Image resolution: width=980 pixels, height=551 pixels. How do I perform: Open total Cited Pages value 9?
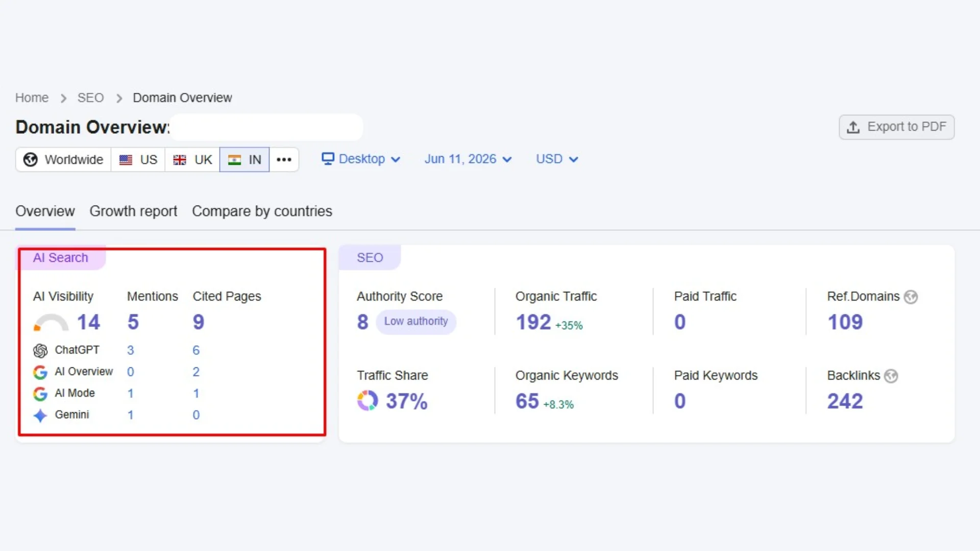point(199,322)
